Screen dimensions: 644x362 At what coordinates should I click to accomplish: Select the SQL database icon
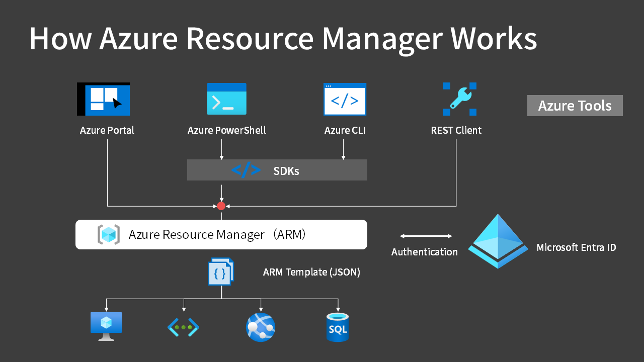coord(338,327)
